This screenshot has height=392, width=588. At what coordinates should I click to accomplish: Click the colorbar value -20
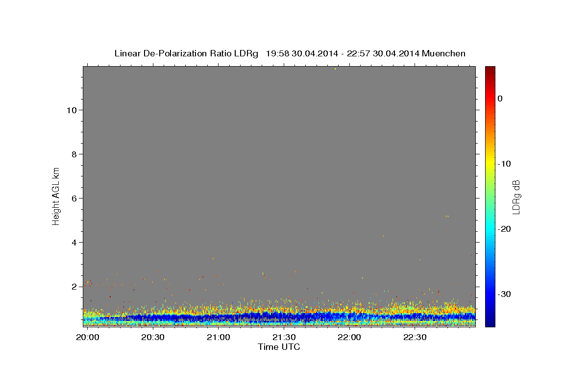505,229
